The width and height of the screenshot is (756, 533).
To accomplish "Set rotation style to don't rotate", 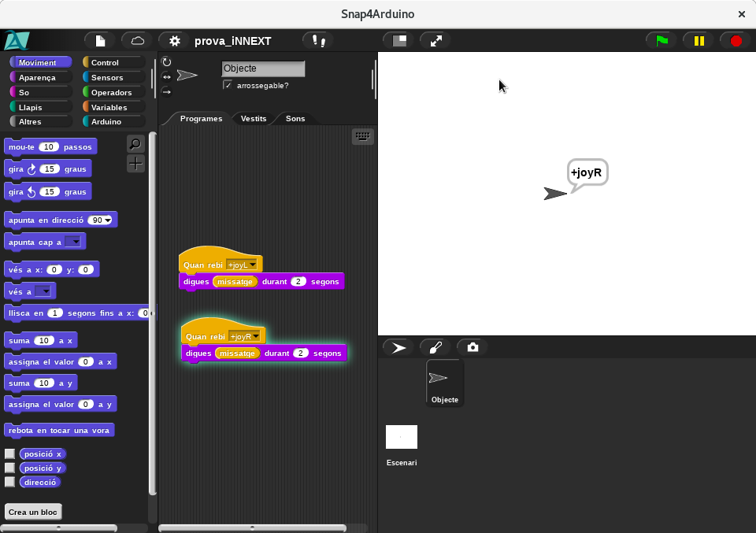I will (x=166, y=91).
